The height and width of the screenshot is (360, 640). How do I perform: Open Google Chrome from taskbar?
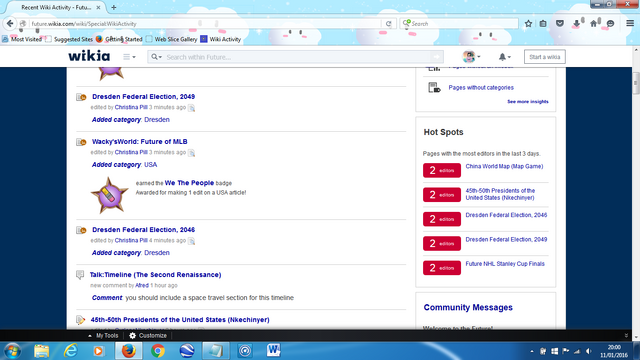click(x=158, y=351)
